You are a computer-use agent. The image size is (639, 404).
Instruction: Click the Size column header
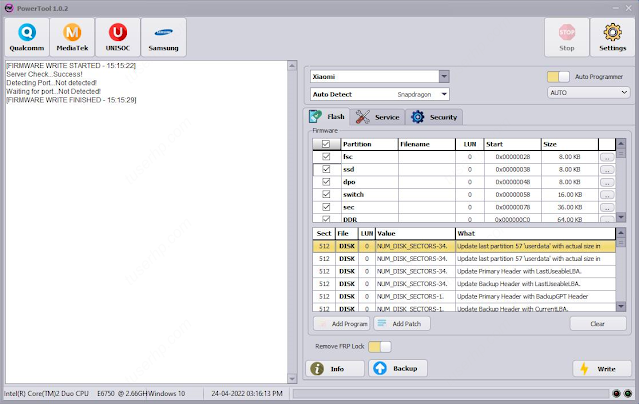570,144
